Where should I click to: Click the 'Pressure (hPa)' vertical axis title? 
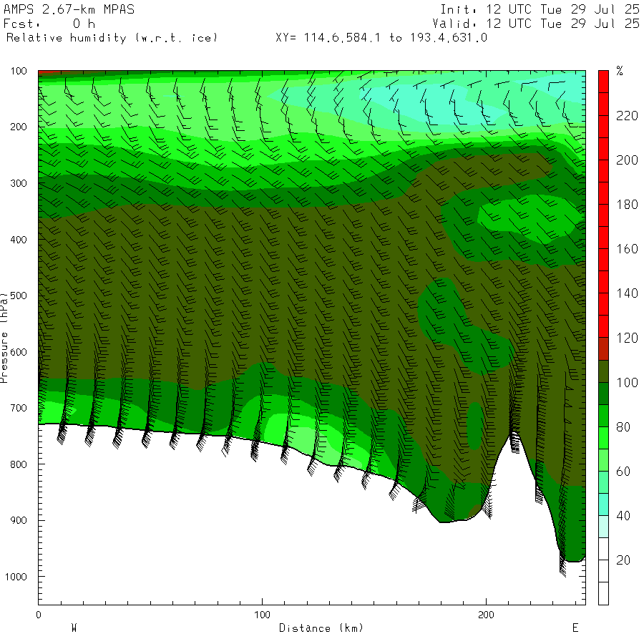4,338
